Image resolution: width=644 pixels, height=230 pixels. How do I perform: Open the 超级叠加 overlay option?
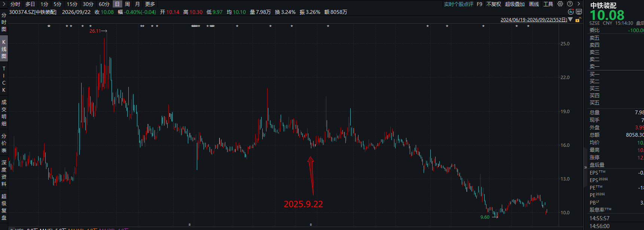(515, 4)
